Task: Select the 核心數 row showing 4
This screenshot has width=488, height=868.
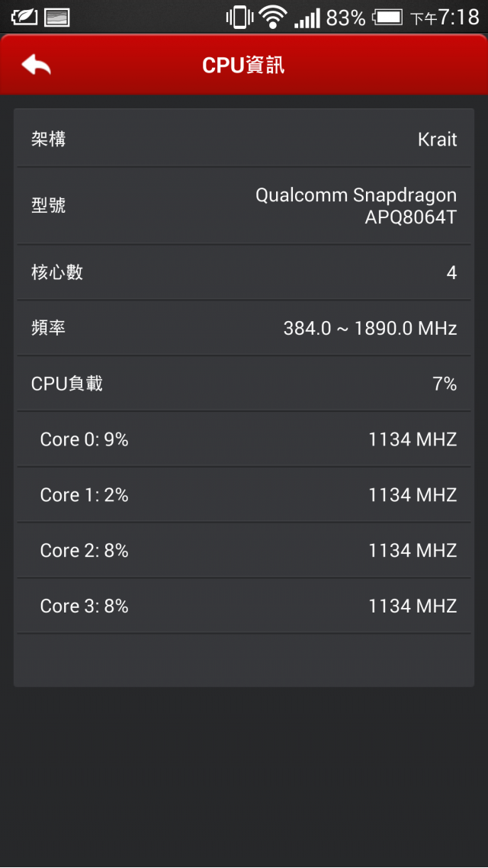Action: point(244,272)
